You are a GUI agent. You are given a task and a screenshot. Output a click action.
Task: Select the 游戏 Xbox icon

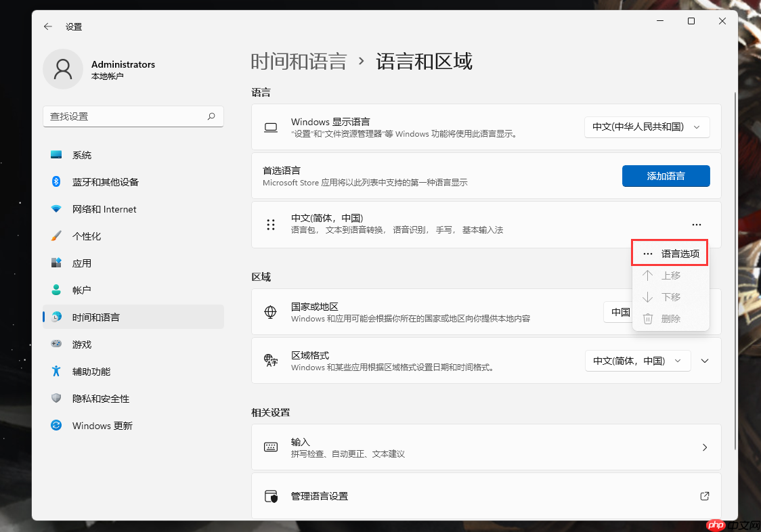pyautogui.click(x=56, y=344)
